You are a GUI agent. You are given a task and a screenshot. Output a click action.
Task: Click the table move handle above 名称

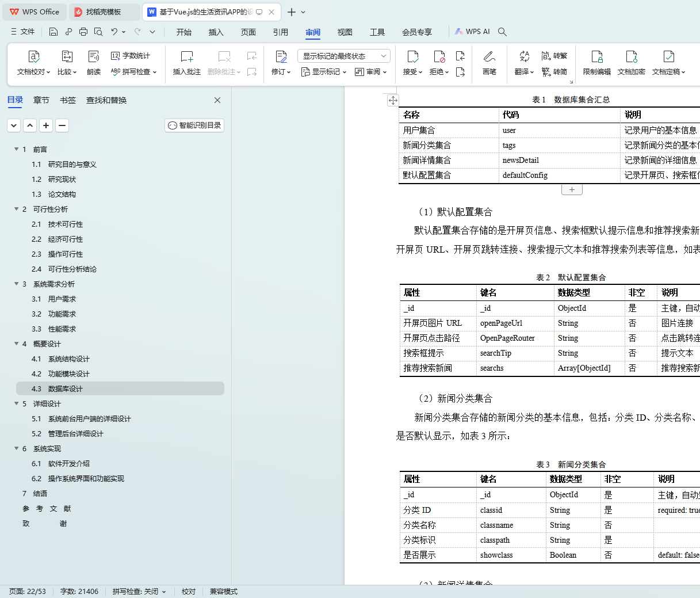coord(393,100)
